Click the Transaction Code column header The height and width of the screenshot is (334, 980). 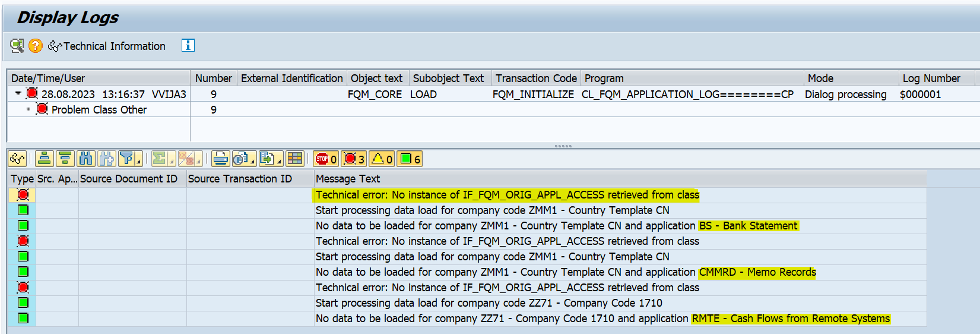536,78
